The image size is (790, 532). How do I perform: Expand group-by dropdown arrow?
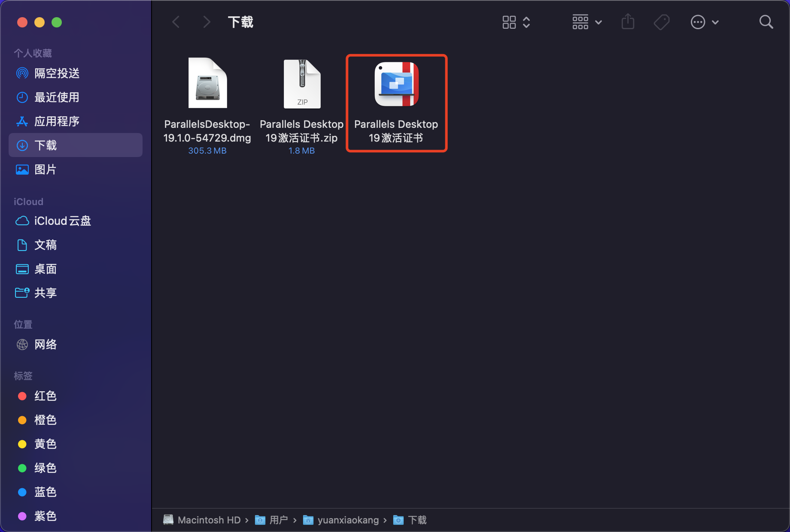pyautogui.click(x=599, y=22)
